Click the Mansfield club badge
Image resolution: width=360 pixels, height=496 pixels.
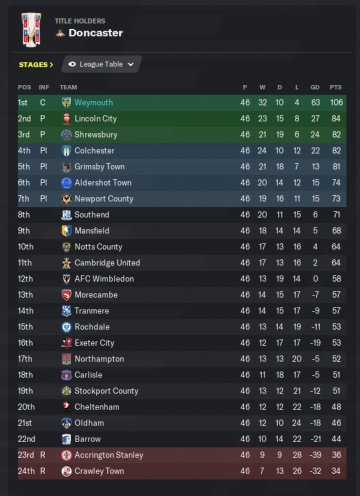pos(66,231)
